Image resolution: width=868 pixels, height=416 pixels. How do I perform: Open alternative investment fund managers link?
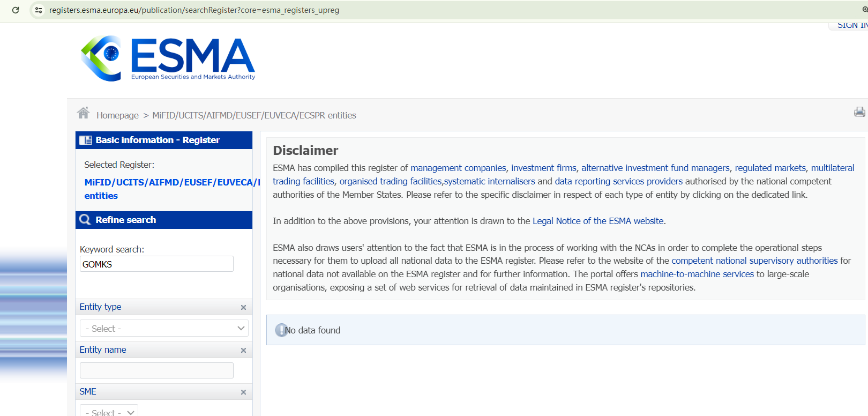655,168
